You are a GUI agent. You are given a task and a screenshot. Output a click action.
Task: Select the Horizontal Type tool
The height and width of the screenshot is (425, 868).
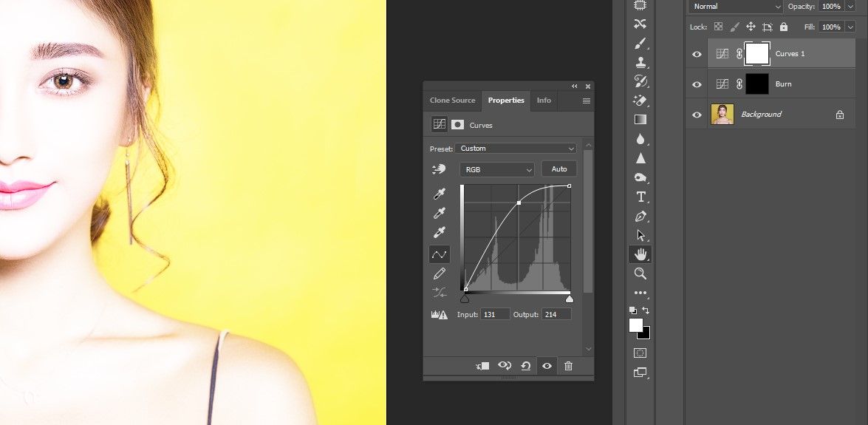640,197
